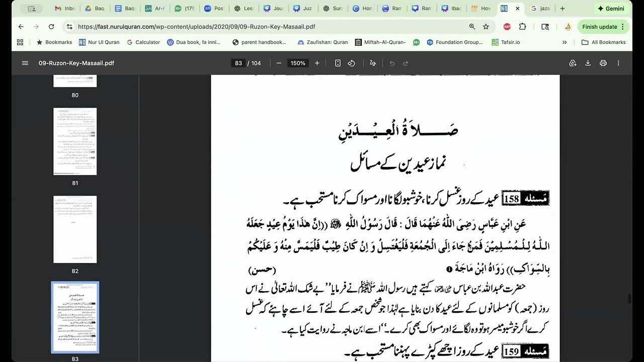Click the browser forward arrow
Viewport: 644px width, 362px height.
click(x=36, y=27)
